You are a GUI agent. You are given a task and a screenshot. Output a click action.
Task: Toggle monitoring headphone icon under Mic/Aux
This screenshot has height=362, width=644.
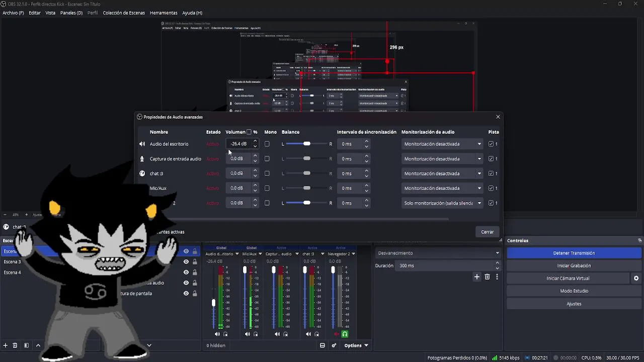pos(256,334)
